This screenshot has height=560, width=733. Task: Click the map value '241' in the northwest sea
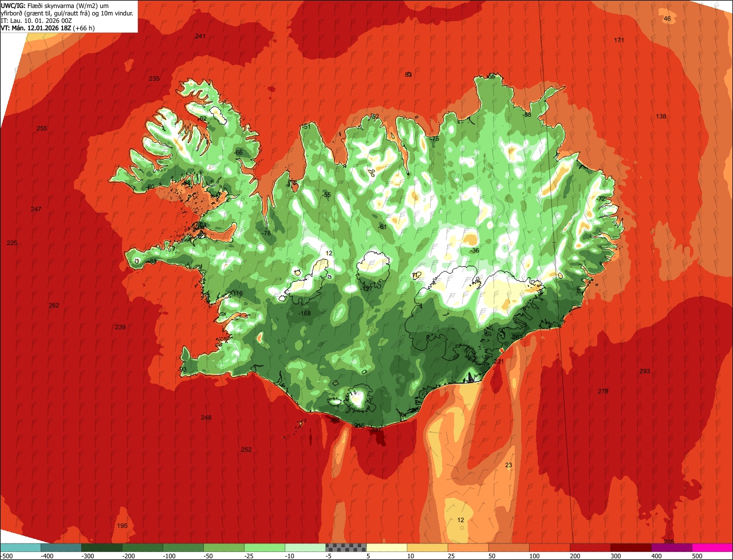(200, 36)
